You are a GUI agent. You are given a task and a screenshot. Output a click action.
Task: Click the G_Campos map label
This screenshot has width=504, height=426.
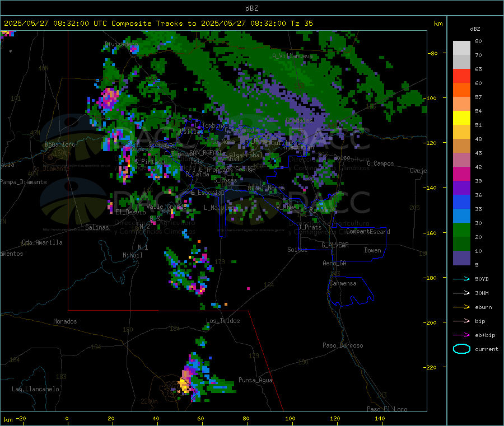tap(380, 163)
